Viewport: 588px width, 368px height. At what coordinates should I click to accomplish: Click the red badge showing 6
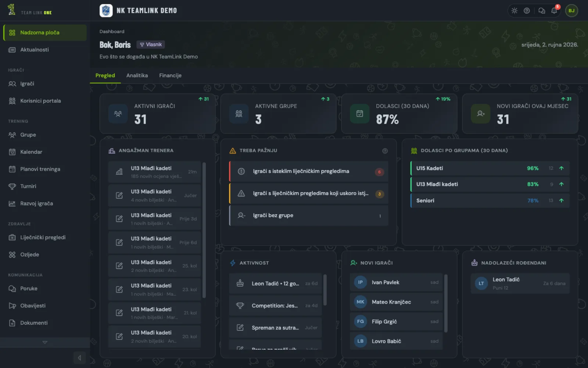(379, 172)
